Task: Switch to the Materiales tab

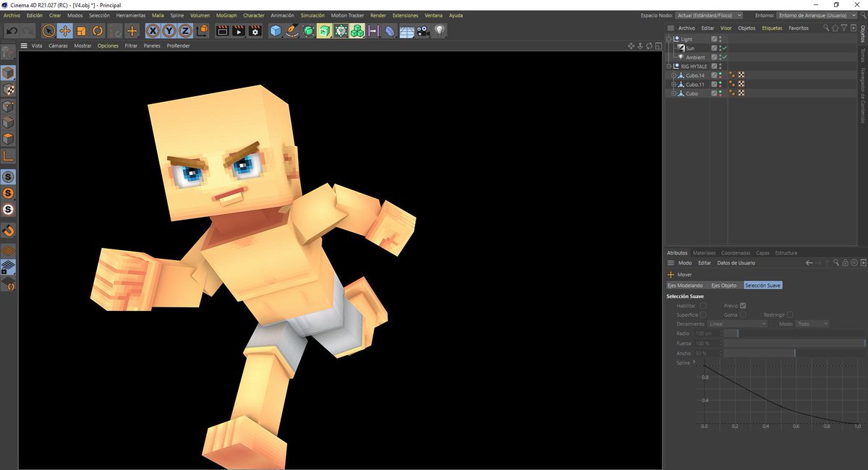Action: click(704, 253)
